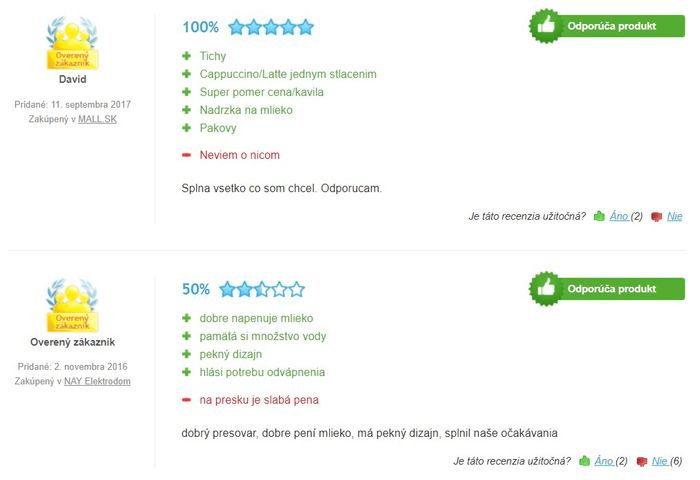Click the red thumbs-down icon in the 50% review
This screenshot has width=700, height=480.
pyautogui.click(x=642, y=461)
